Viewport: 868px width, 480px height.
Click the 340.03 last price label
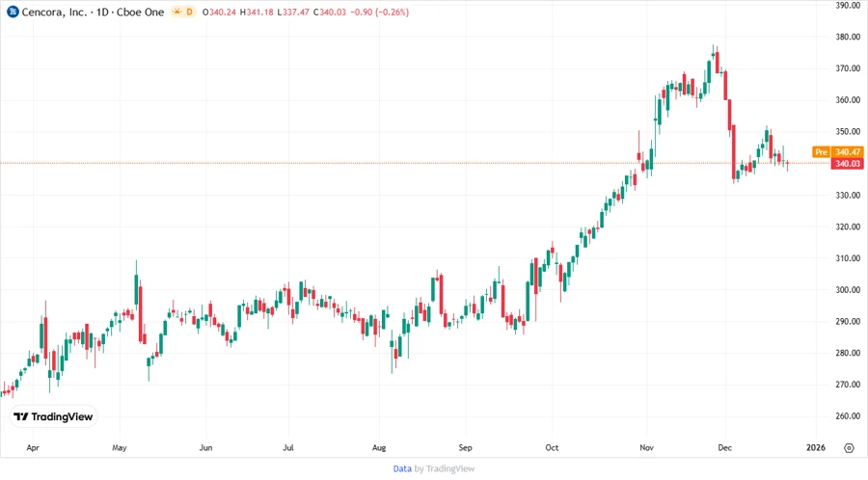847,164
